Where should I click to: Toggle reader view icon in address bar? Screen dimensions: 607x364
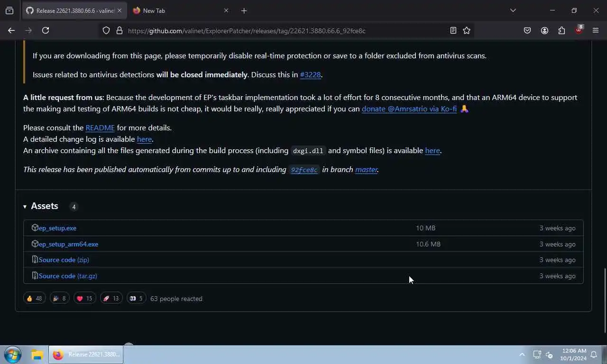(453, 30)
